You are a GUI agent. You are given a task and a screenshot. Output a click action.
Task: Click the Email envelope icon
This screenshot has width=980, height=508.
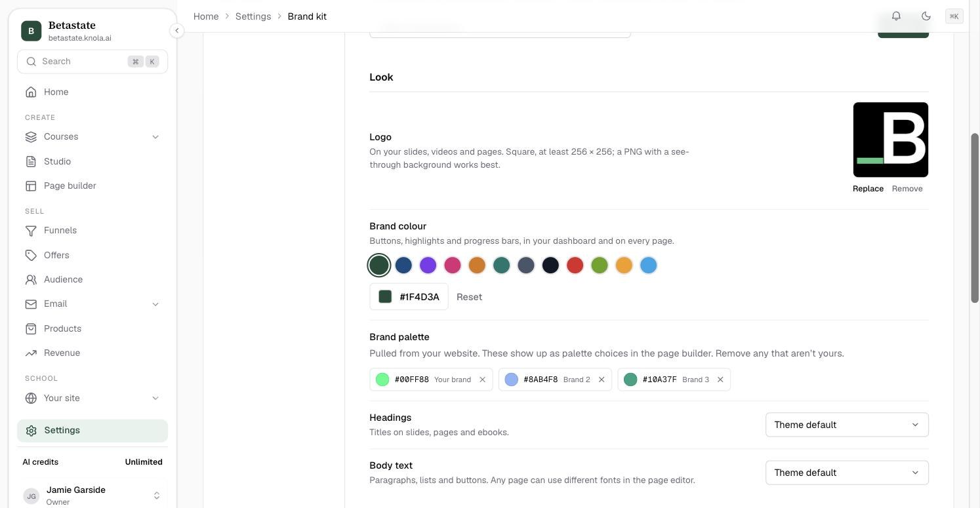coord(31,304)
